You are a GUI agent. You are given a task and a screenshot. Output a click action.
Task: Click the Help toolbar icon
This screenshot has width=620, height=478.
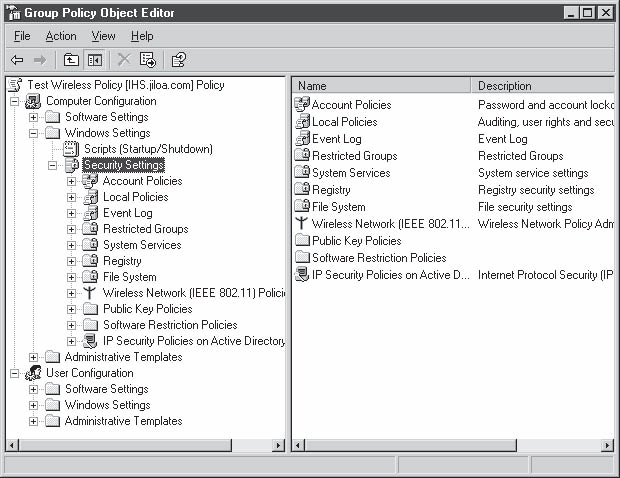(x=178, y=60)
